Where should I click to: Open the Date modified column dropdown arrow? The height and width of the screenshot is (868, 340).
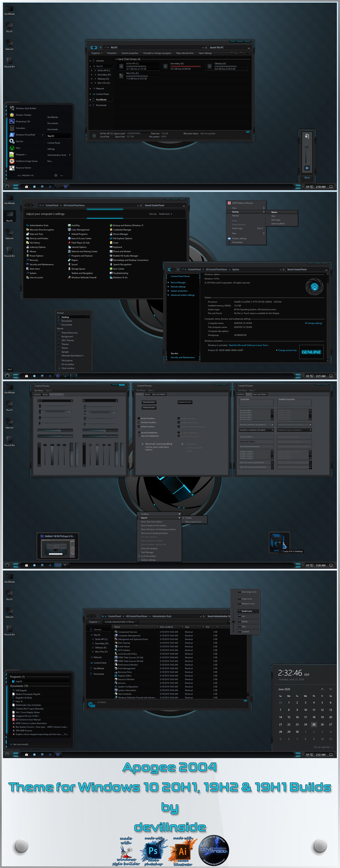point(183,627)
